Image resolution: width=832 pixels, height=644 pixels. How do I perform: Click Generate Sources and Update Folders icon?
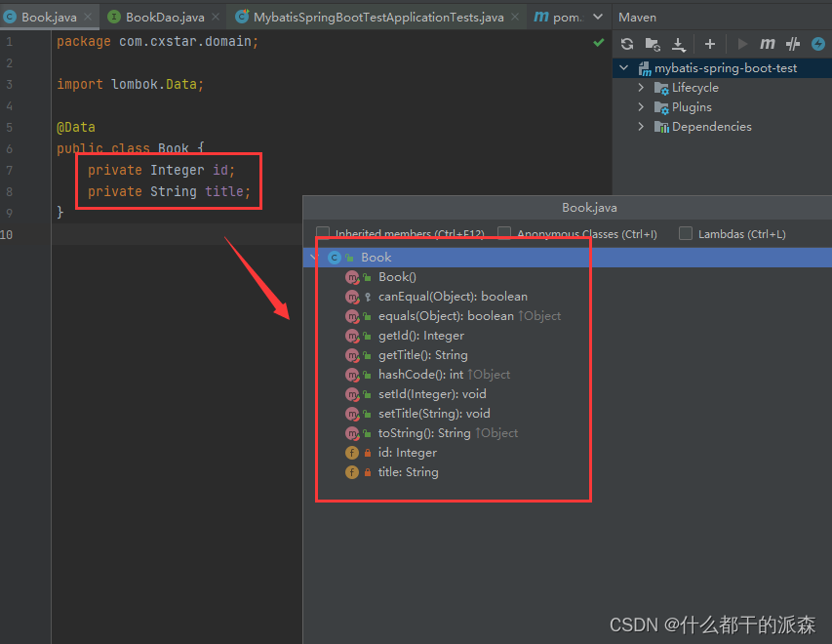653,44
